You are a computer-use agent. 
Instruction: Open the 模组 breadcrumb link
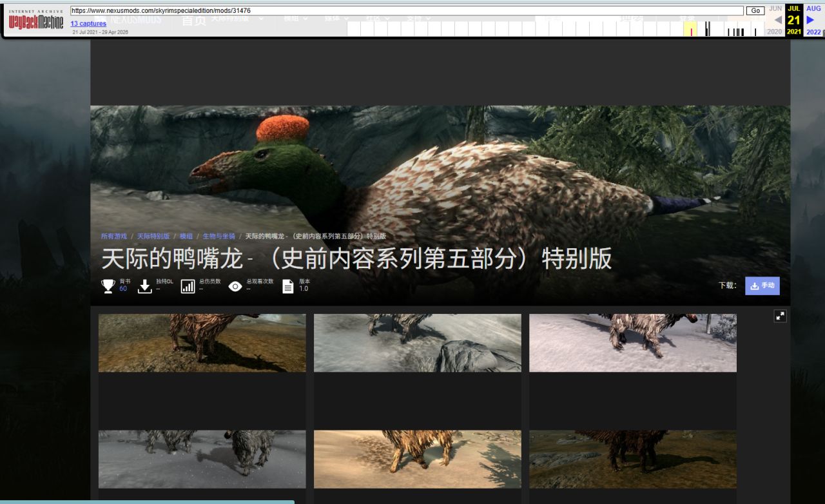pyautogui.click(x=186, y=237)
